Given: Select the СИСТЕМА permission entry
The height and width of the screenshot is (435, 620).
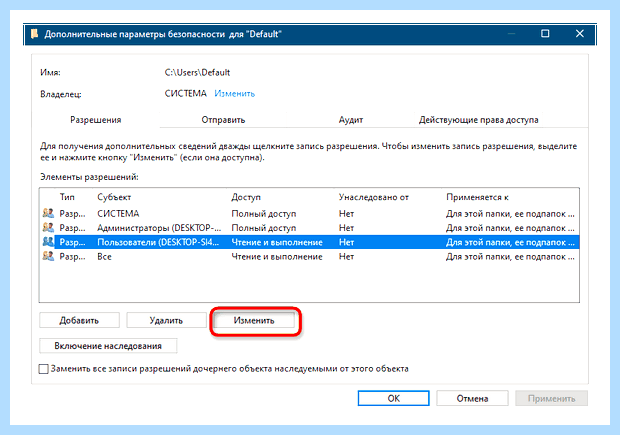Looking at the screenshot, I should 309,214.
